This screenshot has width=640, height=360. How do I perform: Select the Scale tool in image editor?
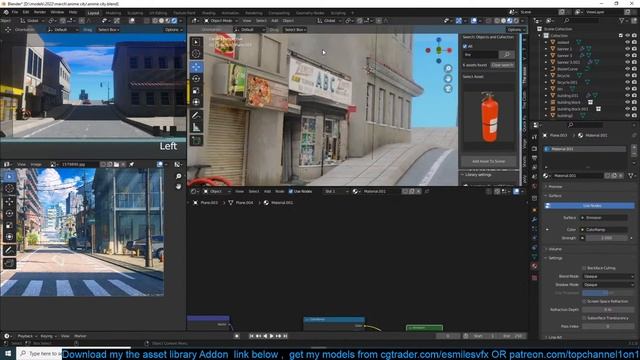[x=9, y=225]
